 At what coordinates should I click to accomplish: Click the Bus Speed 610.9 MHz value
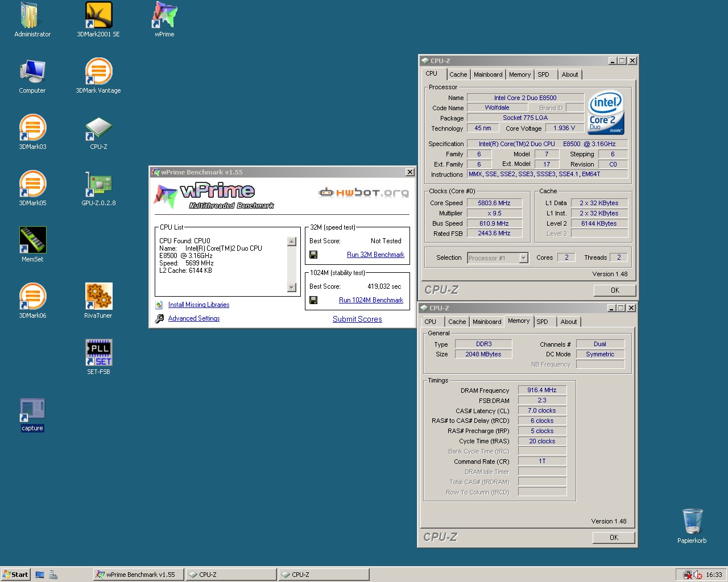click(x=494, y=223)
